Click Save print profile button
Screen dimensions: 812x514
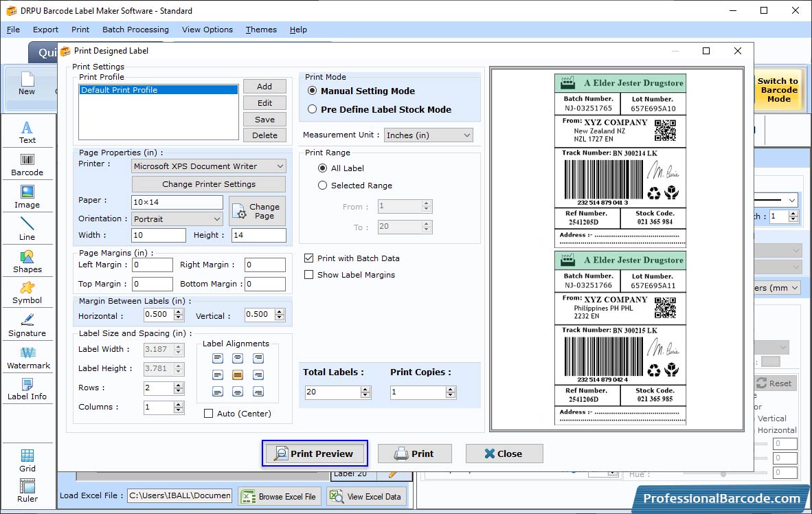pos(264,119)
